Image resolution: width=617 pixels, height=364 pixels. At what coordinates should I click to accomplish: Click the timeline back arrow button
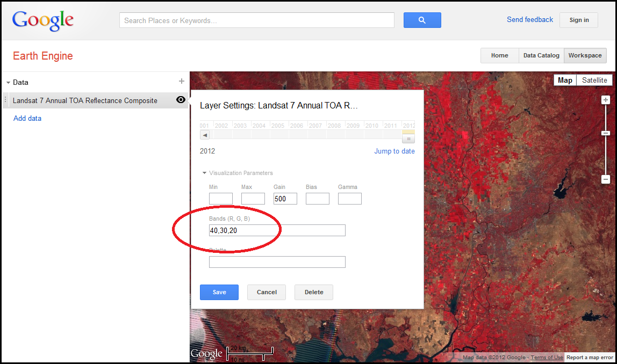205,135
